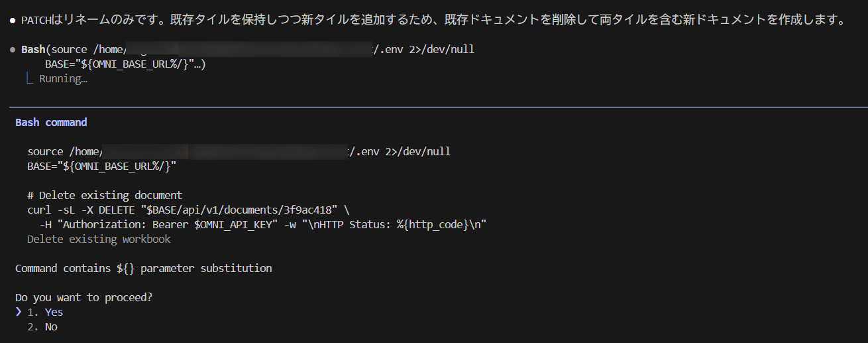Image resolution: width=868 pixels, height=343 pixels.
Task: Click the horizontal divider above Bash command
Action: 438,107
